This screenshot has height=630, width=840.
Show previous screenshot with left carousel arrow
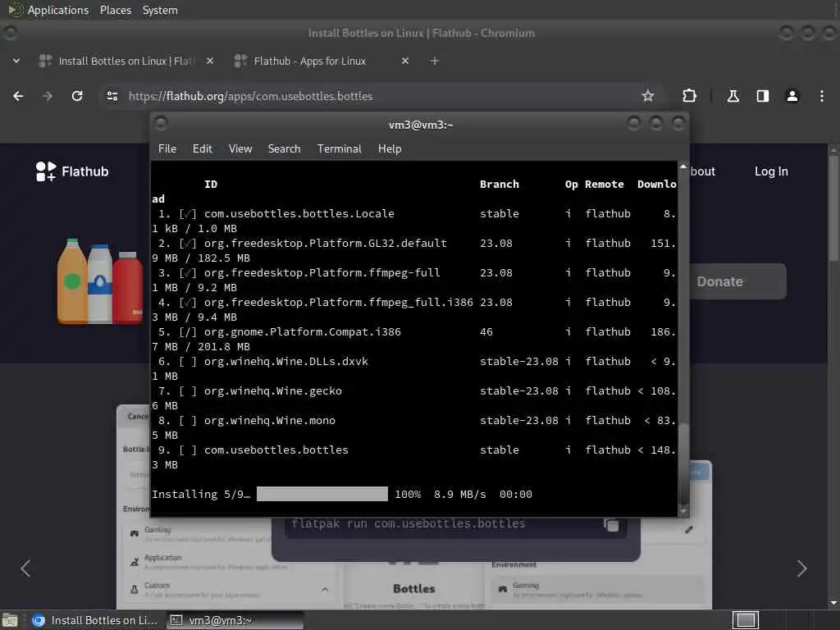coord(25,568)
